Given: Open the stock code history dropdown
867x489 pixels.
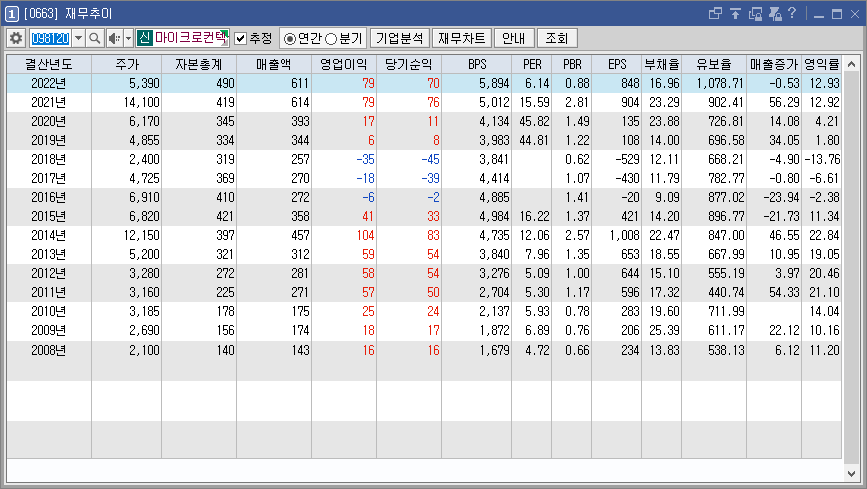Looking at the screenshot, I should 79,38.
